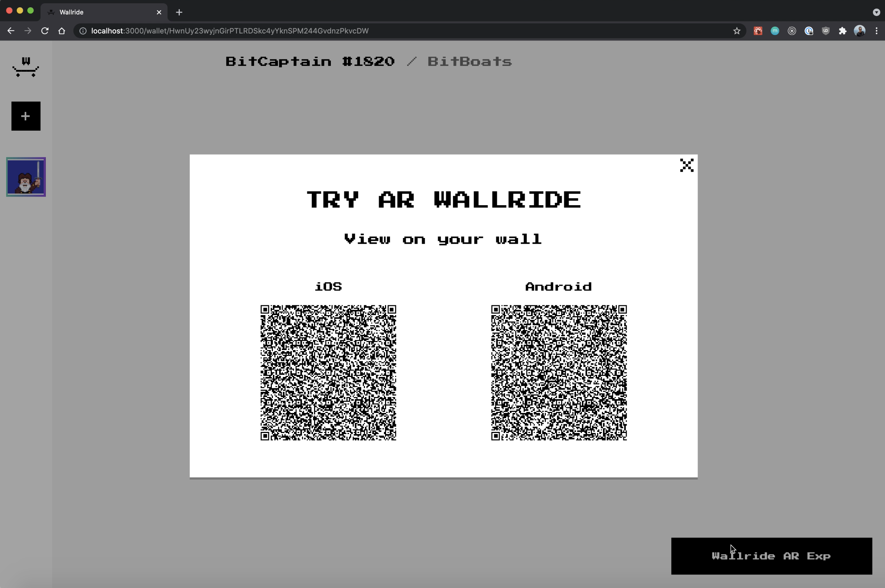
Task: Click the user profile avatar
Action: (859, 31)
